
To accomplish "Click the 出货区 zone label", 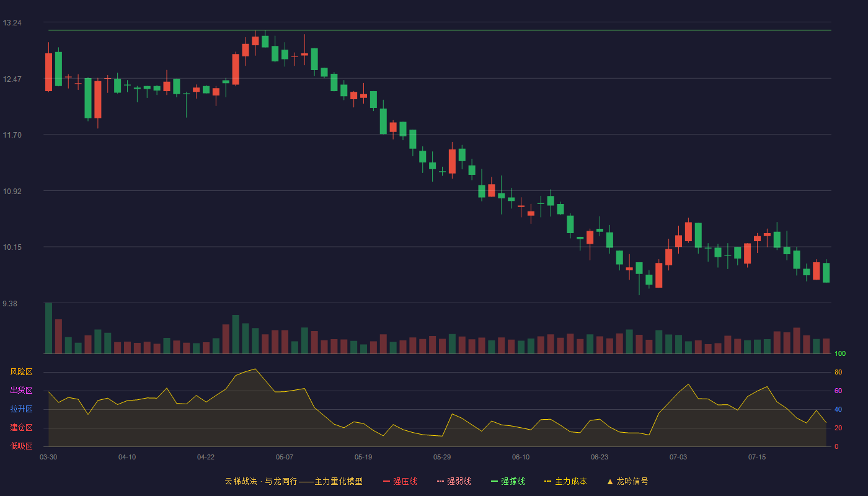I will [x=21, y=391].
